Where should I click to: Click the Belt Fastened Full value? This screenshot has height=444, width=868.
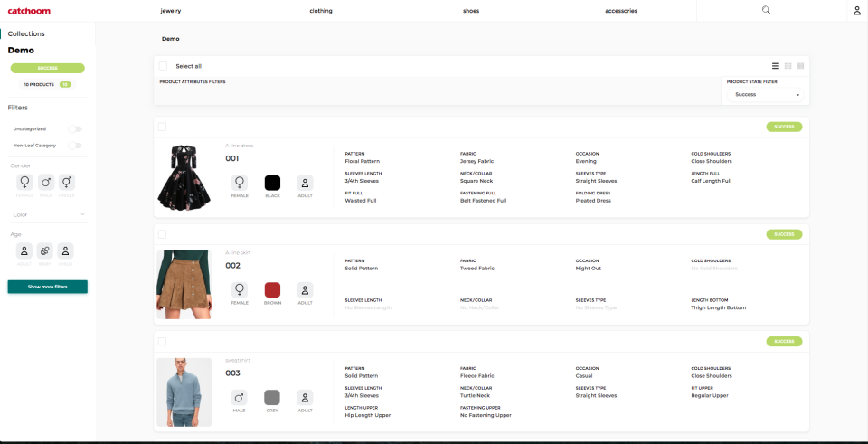pyautogui.click(x=483, y=201)
